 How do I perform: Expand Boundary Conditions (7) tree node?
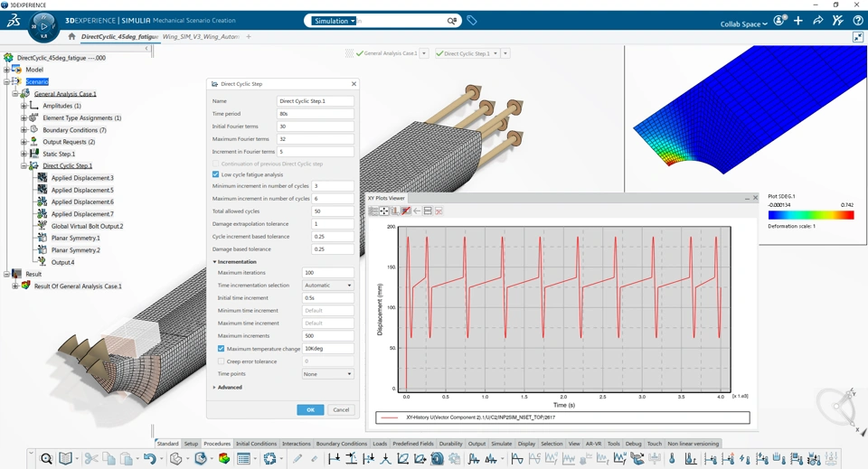pos(24,130)
